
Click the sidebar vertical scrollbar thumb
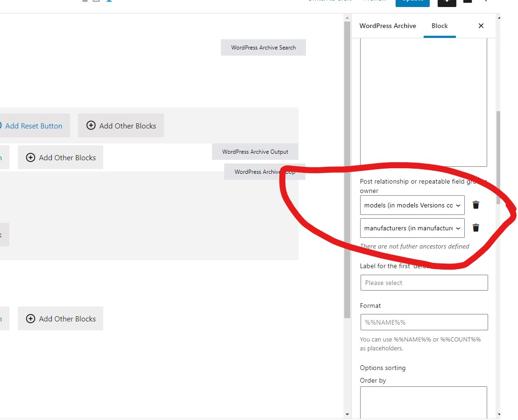(498, 158)
